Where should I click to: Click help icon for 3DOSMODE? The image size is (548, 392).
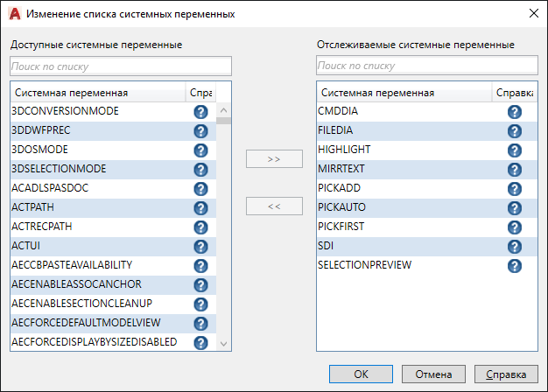(x=200, y=150)
